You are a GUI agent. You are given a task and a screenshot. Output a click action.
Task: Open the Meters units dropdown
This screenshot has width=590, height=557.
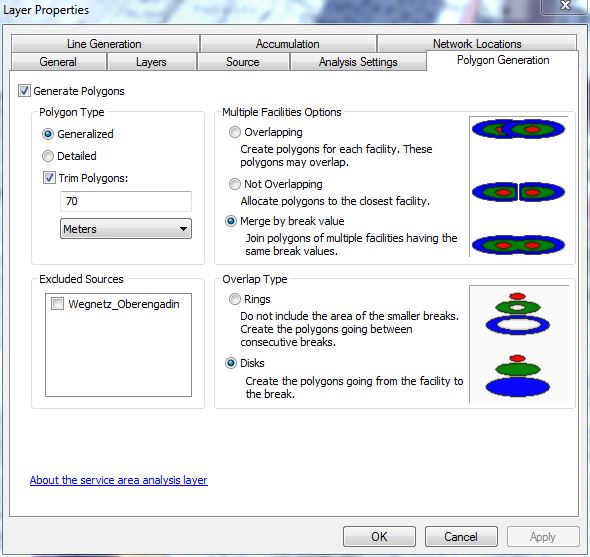126,229
